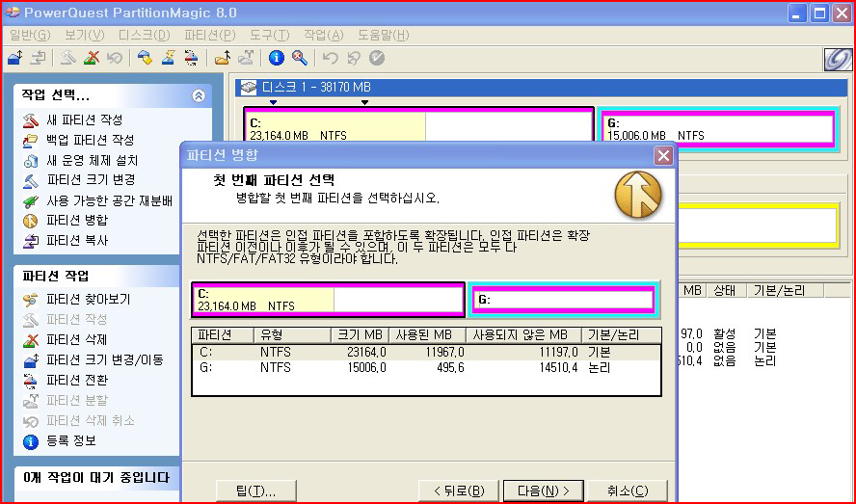Click the 파티션 병합 link in sidebar
856x504 pixels.
[77, 220]
